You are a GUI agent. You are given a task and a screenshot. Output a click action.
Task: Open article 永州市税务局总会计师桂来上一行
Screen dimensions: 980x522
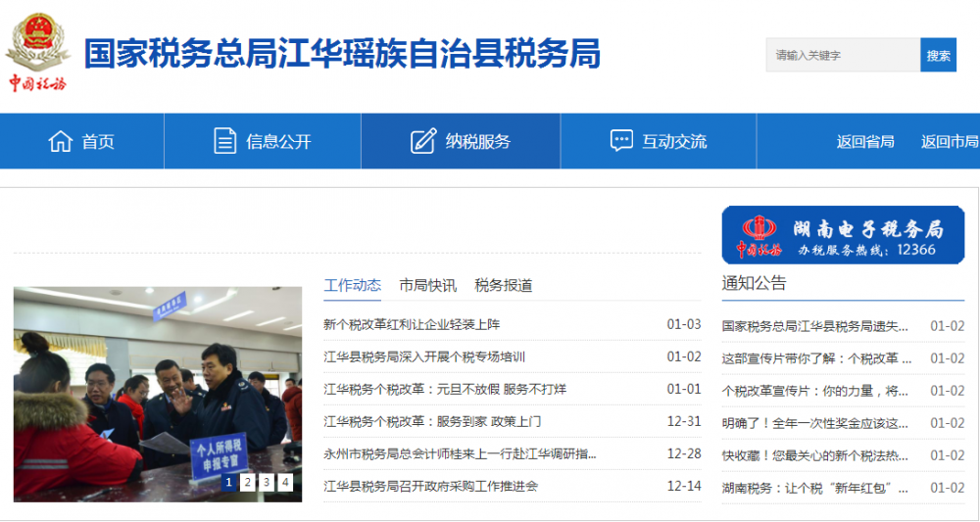tap(461, 454)
